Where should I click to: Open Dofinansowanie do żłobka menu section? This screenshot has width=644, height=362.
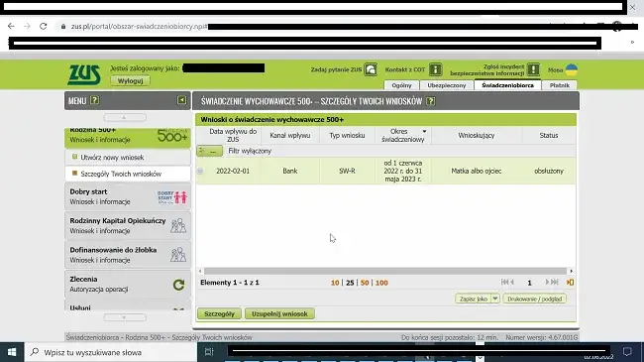point(128,255)
